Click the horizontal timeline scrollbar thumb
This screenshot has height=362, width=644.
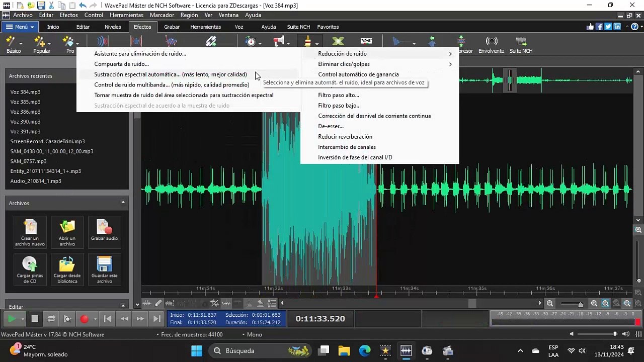[472, 303]
